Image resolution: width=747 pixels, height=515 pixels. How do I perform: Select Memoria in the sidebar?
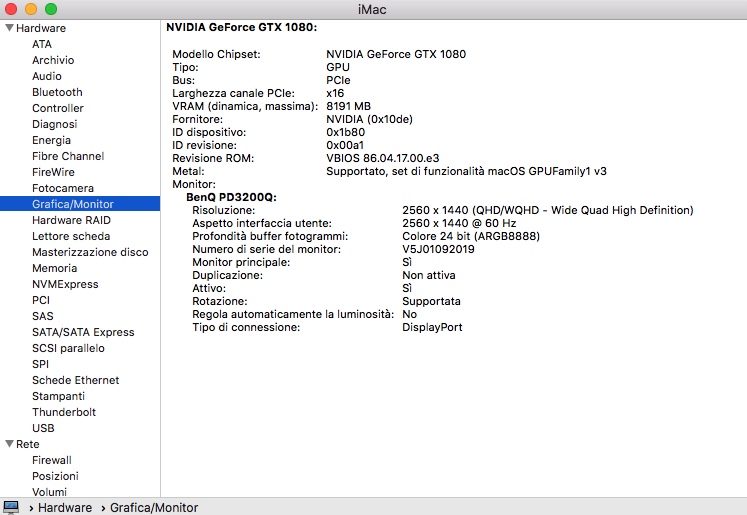pos(54,268)
